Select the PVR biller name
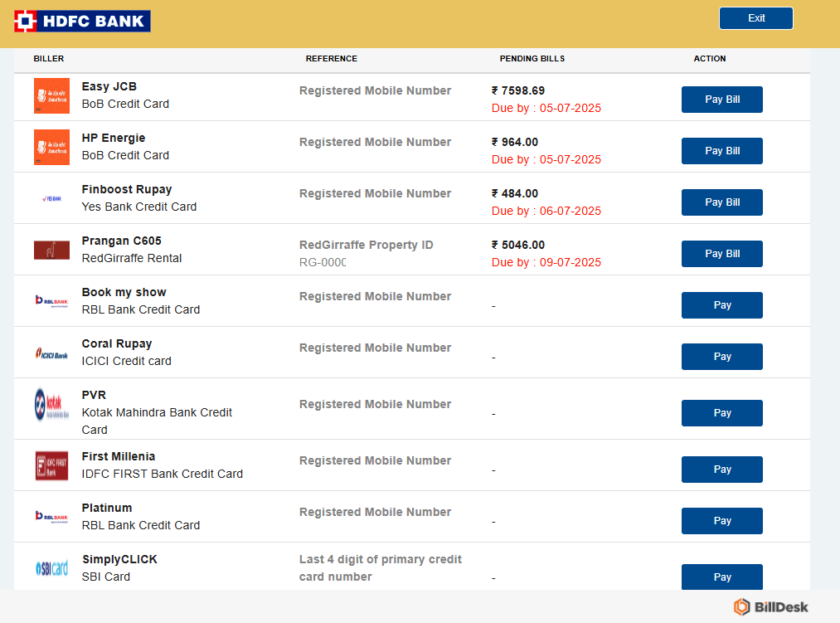 tap(94, 395)
